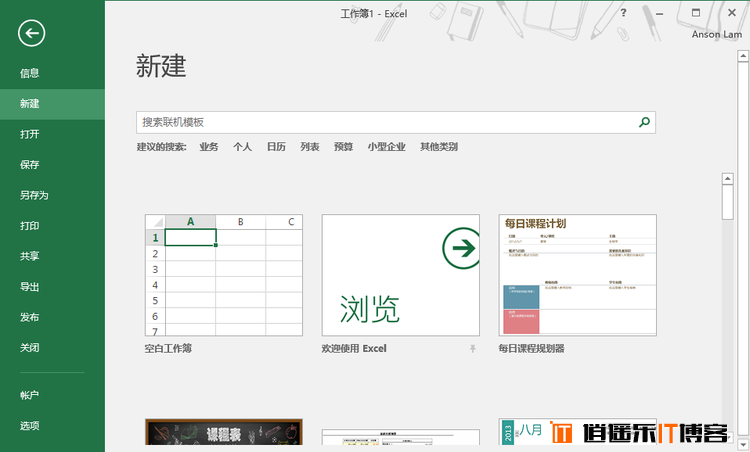Open the 欢迎使用 Excel tour template
The image size is (750, 452).
(401, 275)
